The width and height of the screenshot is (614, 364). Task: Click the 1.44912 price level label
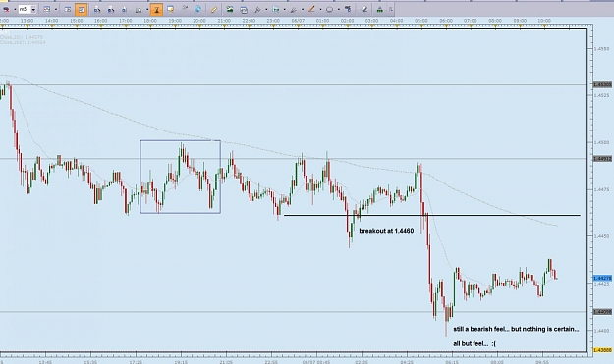click(x=602, y=159)
